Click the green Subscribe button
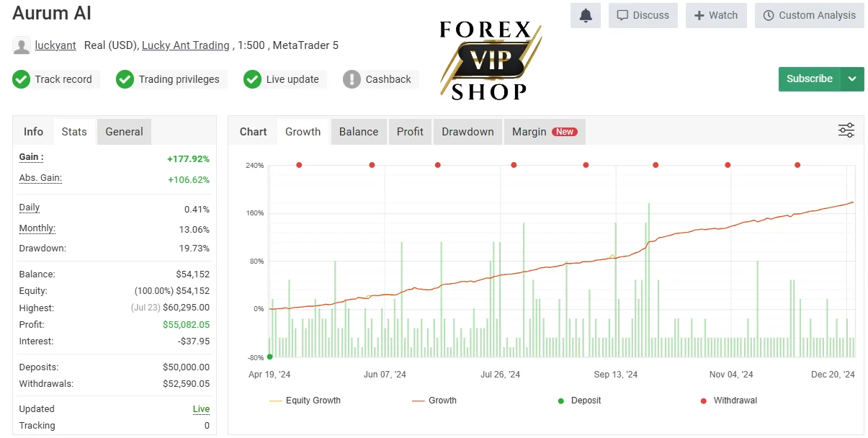Image resolution: width=868 pixels, height=438 pixels. [810, 79]
